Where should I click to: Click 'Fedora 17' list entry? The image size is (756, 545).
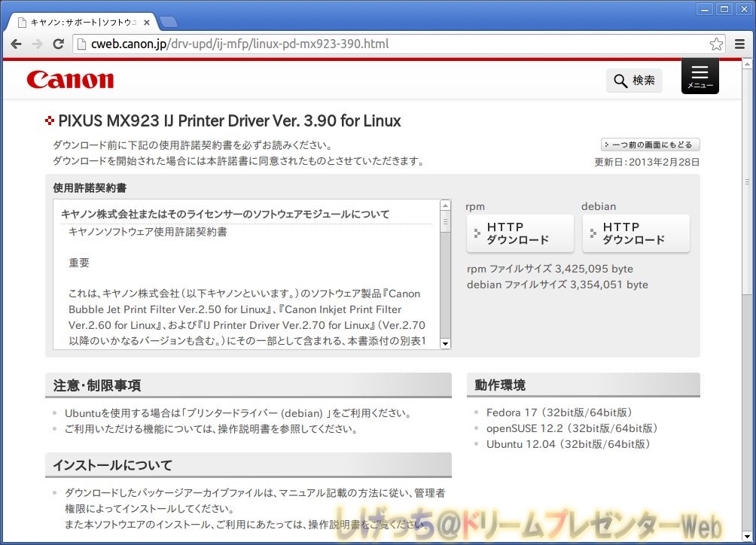(x=559, y=413)
